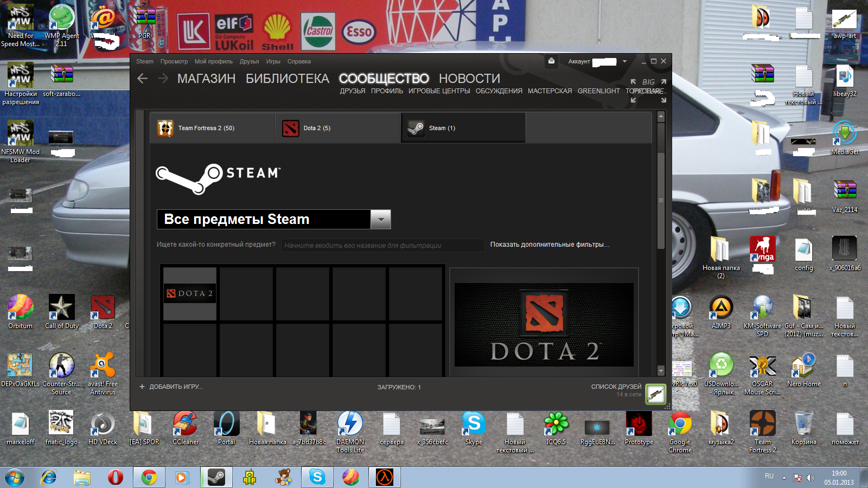This screenshot has height=488, width=868.
Task: Open the Справка menu
Action: (299, 61)
